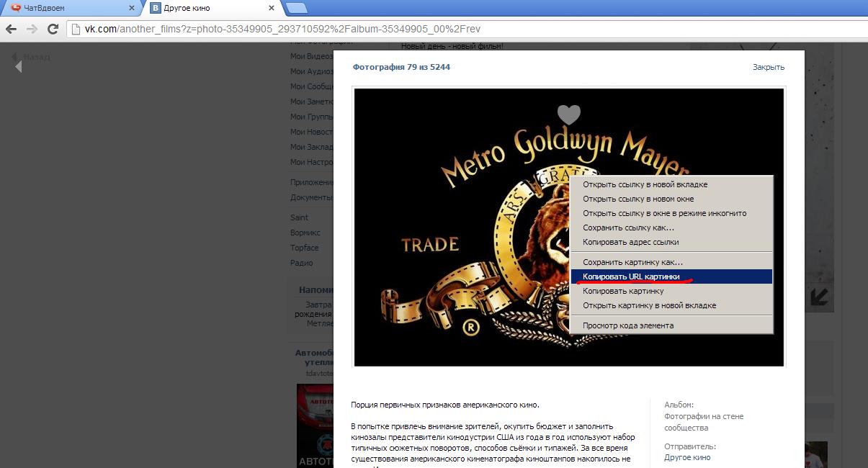Open Мои Настройки in sidebar
Viewport: 868px width, 468px height.
311,162
